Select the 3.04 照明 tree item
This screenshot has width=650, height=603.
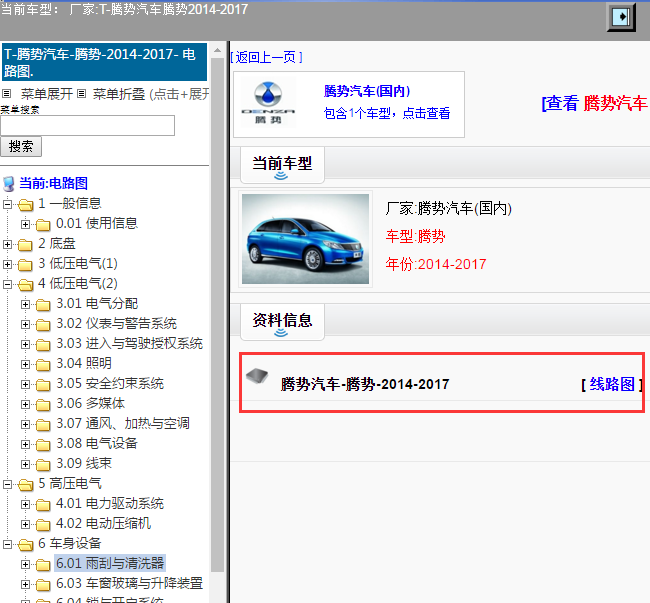point(84,363)
